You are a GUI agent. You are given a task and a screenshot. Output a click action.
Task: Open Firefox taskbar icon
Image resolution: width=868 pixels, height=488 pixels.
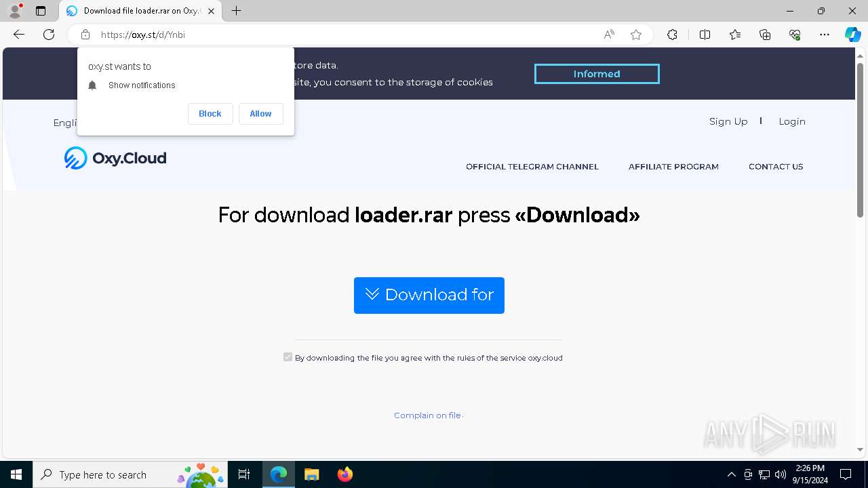coord(344,474)
